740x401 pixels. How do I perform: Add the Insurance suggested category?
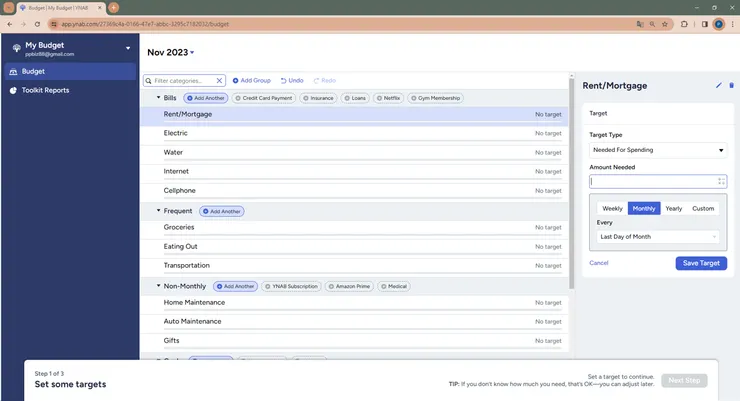click(x=318, y=98)
